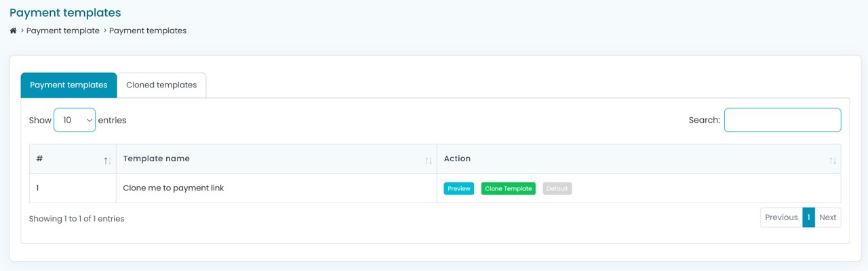Click the grey Default button

coord(557,188)
